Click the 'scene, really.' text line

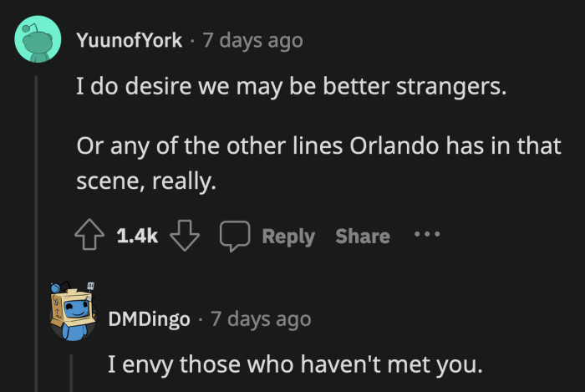[146, 179]
